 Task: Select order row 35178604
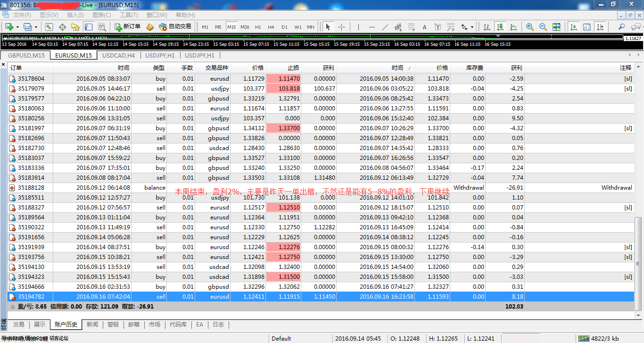coord(322,78)
